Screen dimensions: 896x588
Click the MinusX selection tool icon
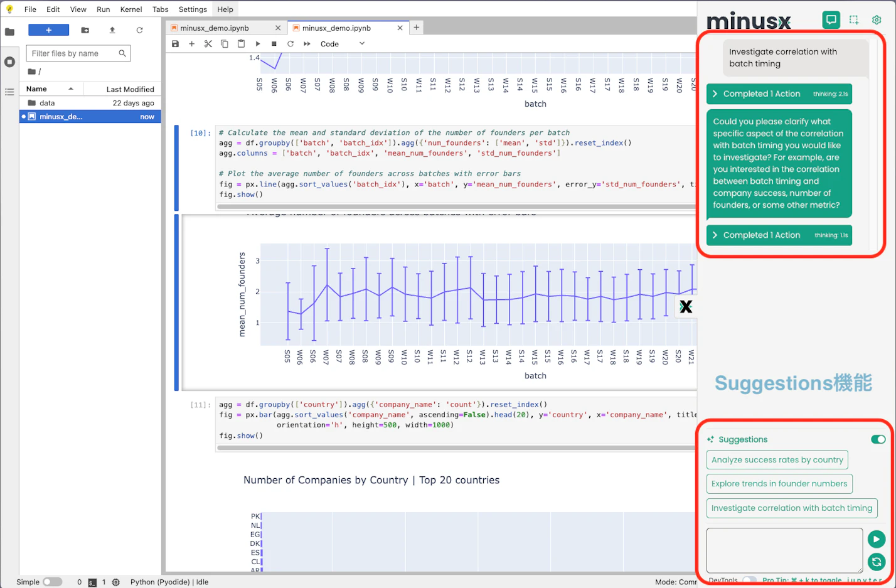854,20
